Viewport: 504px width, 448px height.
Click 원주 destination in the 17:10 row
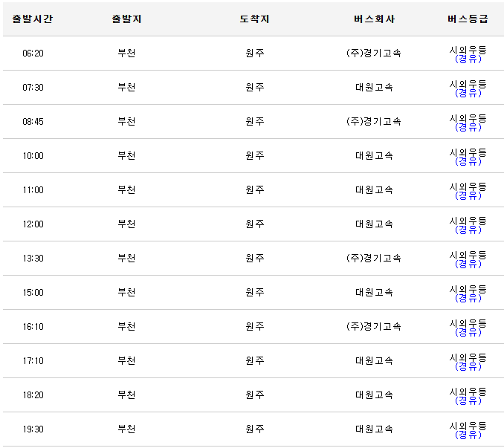(x=254, y=361)
